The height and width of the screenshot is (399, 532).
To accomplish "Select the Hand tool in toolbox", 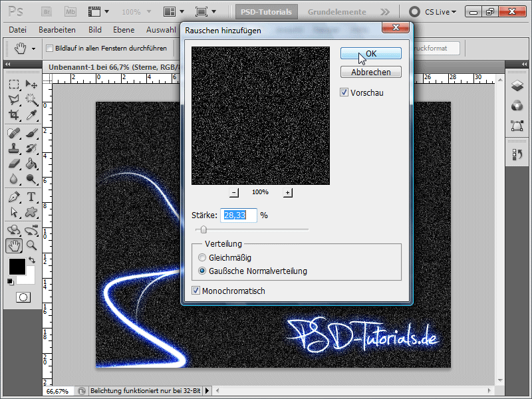I will tap(14, 245).
